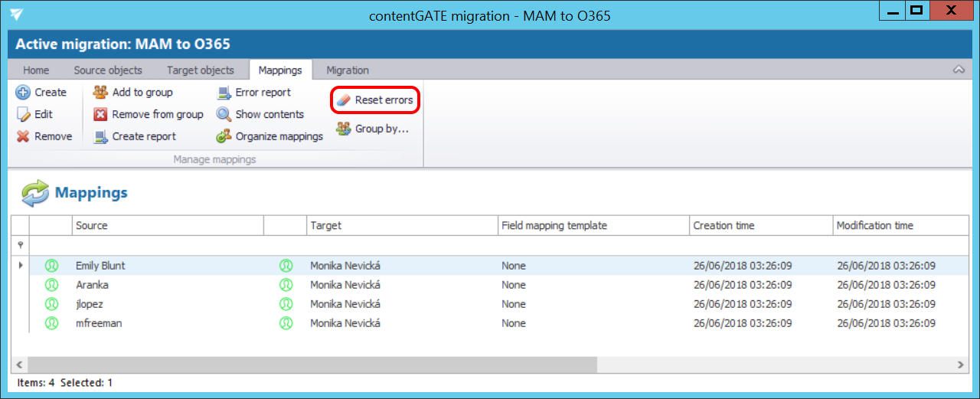This screenshot has width=980, height=399.
Task: Switch to the Home tab
Action: 36,70
